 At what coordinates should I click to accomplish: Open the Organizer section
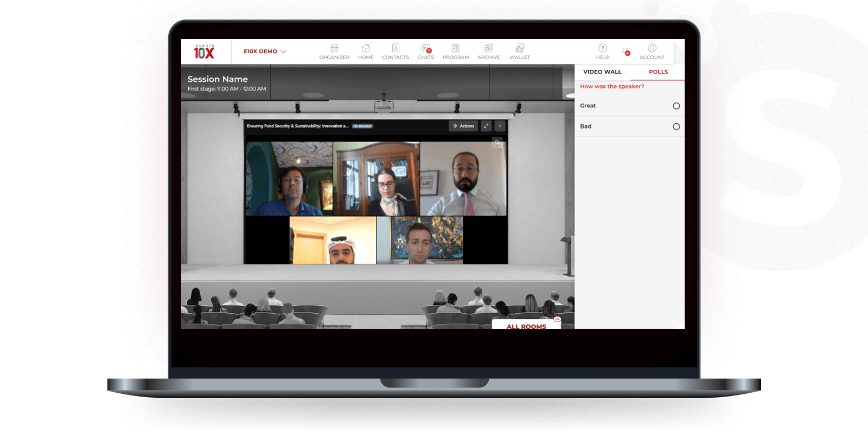coord(334,52)
